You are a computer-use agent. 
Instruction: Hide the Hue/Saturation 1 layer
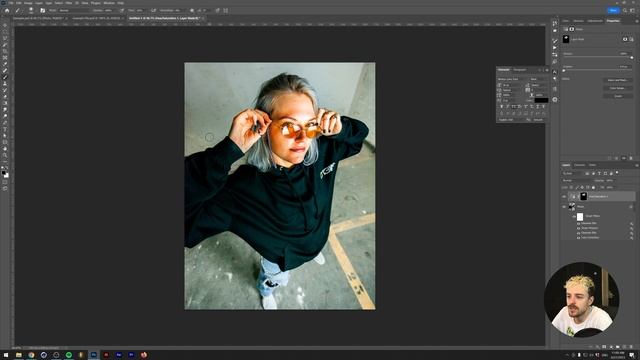[564, 196]
